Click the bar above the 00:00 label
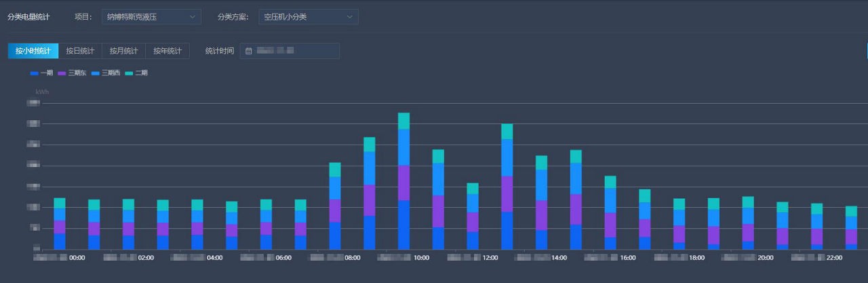Viewport: 868px width, 283px height. [60, 223]
